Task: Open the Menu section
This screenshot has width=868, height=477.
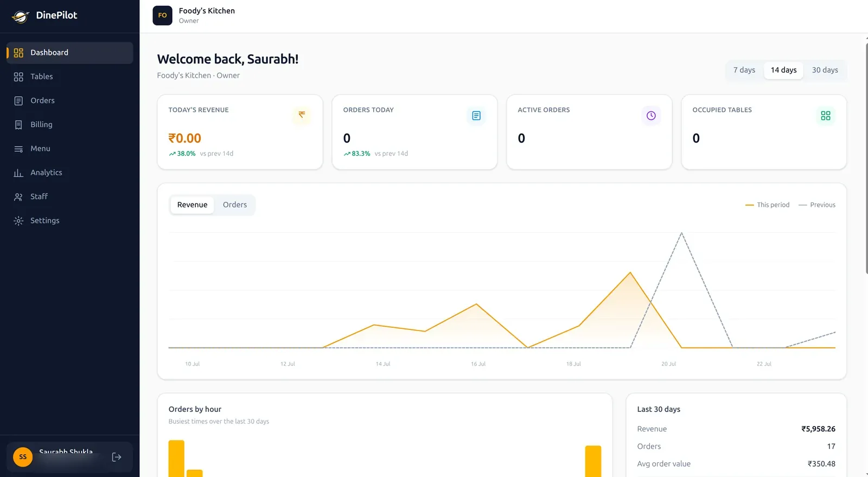Action: [69, 149]
